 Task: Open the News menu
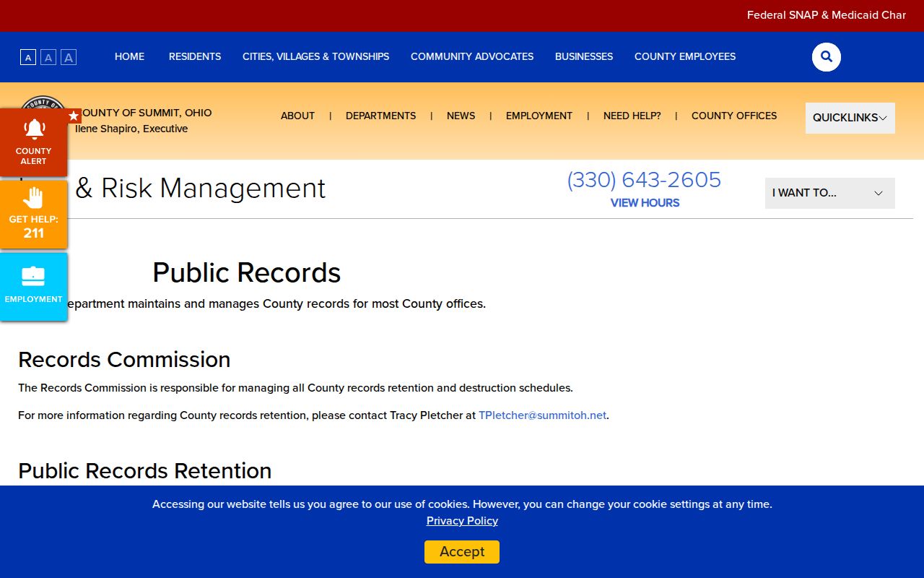pyautogui.click(x=461, y=116)
